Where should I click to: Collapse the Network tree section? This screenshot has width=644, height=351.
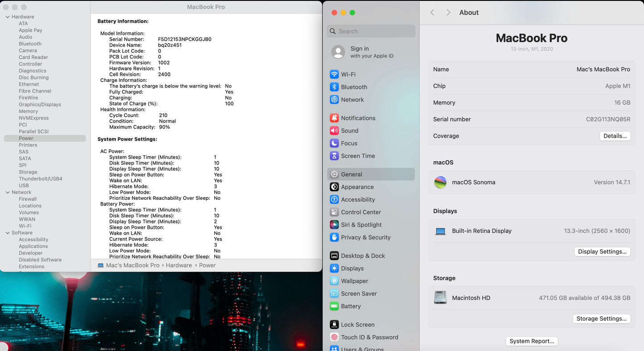coord(8,193)
